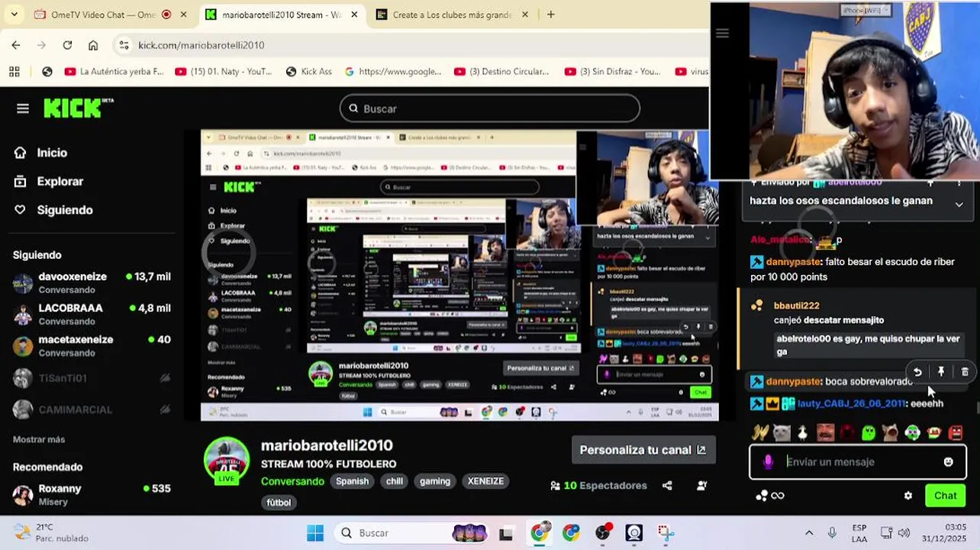
Task: Click bbautii222 username in chat
Action: [796, 306]
